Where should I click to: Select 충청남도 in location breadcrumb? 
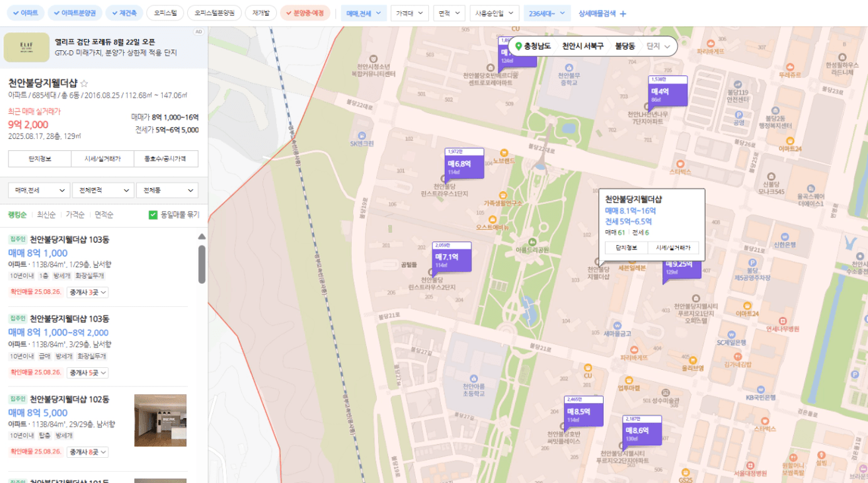[538, 46]
